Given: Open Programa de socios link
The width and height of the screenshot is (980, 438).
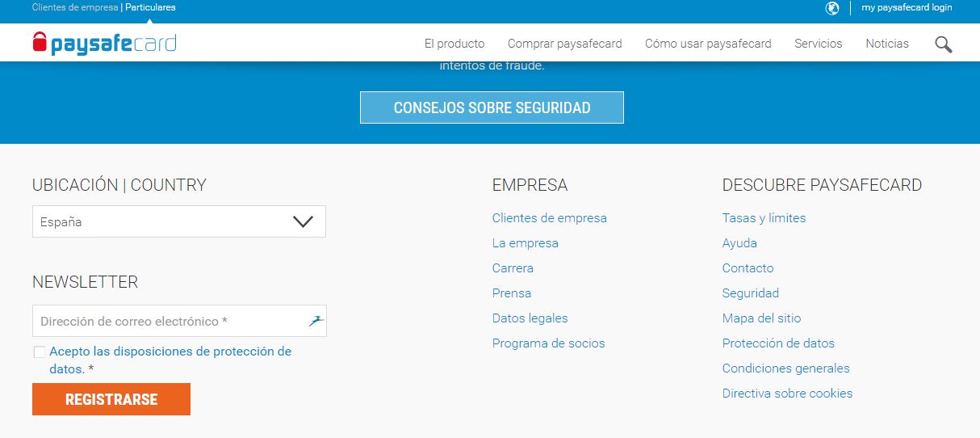Looking at the screenshot, I should (549, 343).
